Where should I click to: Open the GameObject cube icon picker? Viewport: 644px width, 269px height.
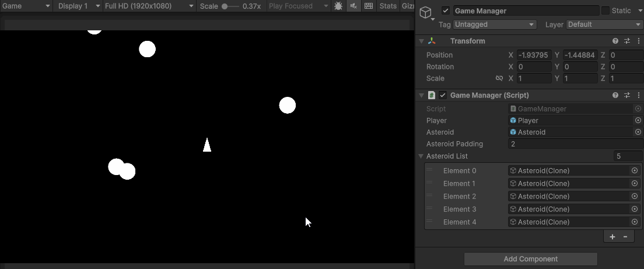tap(425, 12)
